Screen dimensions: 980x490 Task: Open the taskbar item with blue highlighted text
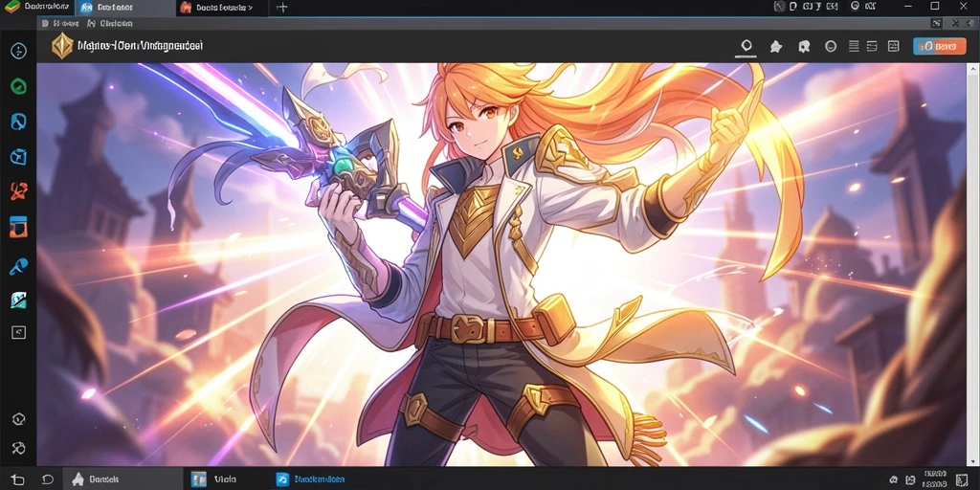[311, 479]
